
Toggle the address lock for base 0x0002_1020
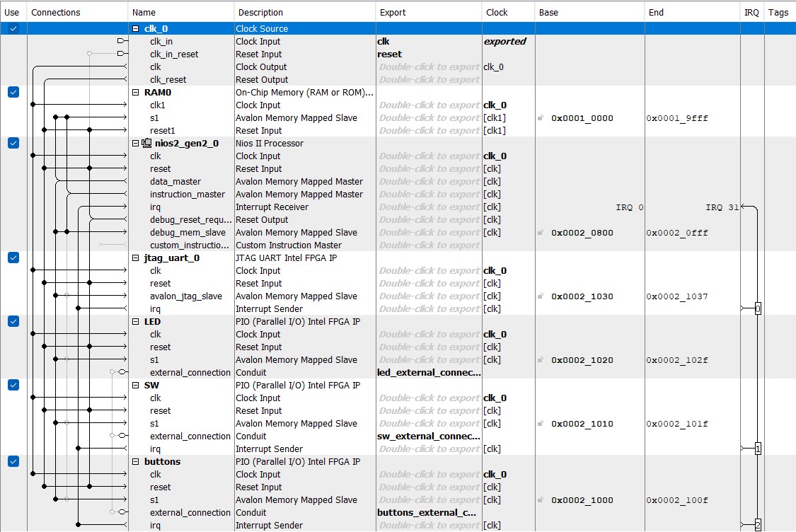(x=541, y=360)
